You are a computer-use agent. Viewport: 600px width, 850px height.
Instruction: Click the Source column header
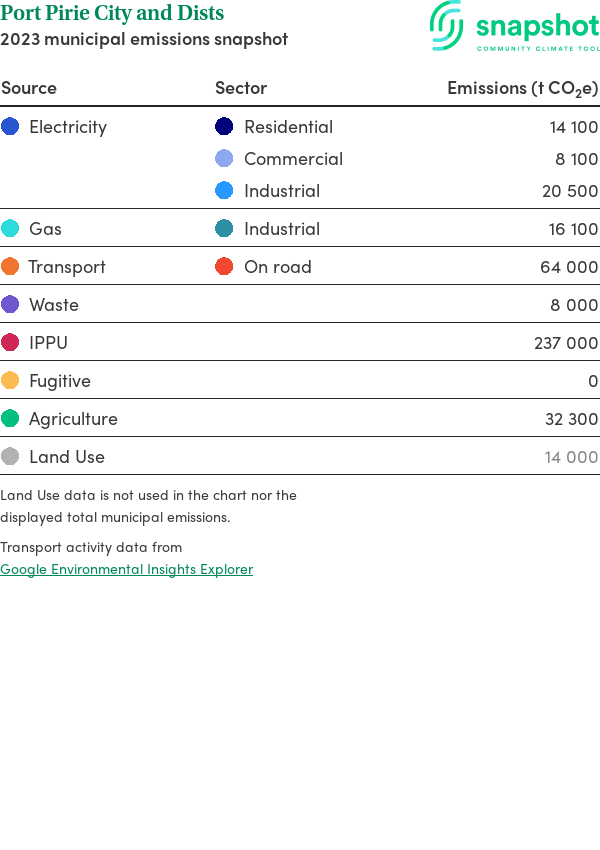(29, 88)
